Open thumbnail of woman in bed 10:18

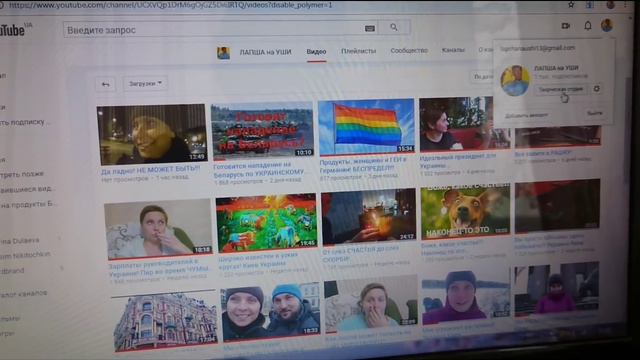click(x=158, y=229)
